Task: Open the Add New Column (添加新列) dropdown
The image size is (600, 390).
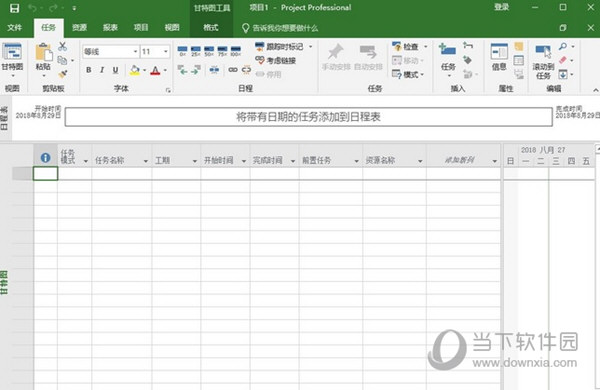Action: point(494,161)
